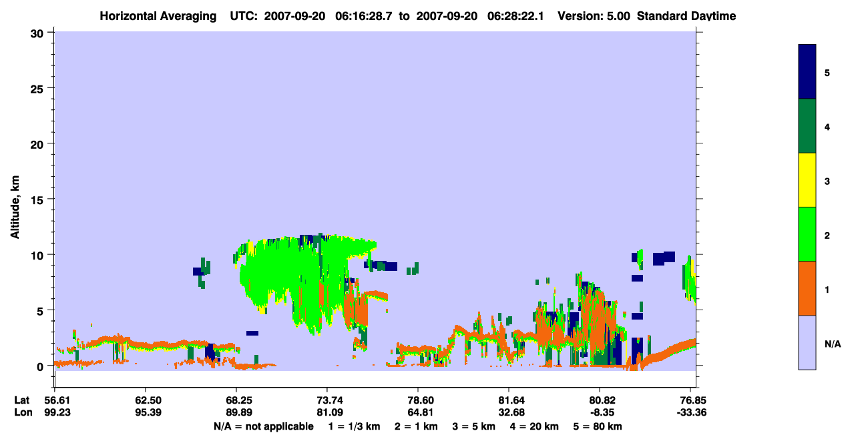Click the legend note 'N/A = not applicable'

(263, 426)
